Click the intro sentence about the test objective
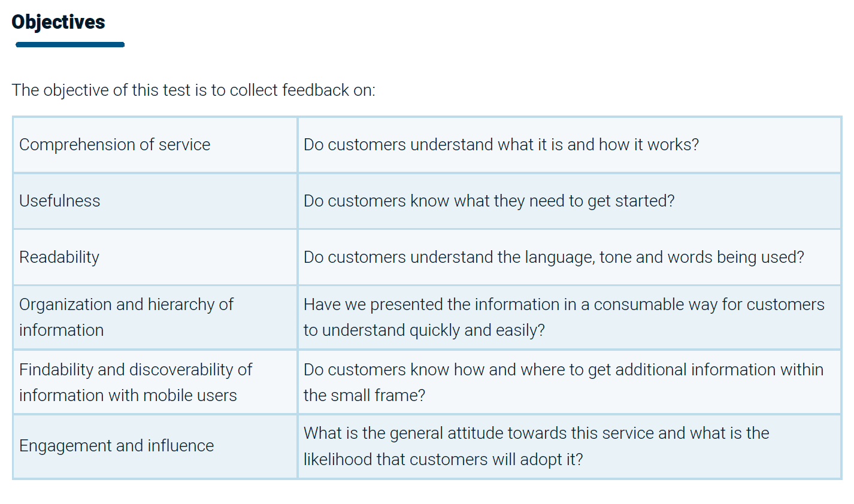854x504 pixels. 193,90
